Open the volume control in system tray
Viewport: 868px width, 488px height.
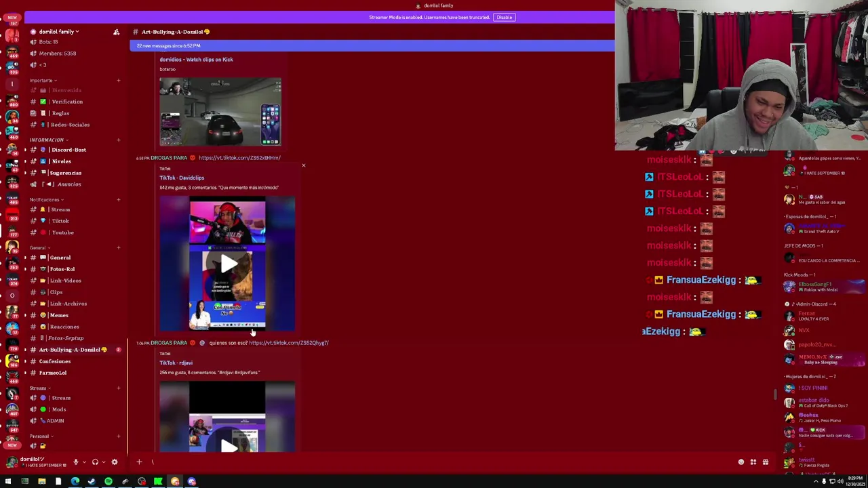(840, 482)
